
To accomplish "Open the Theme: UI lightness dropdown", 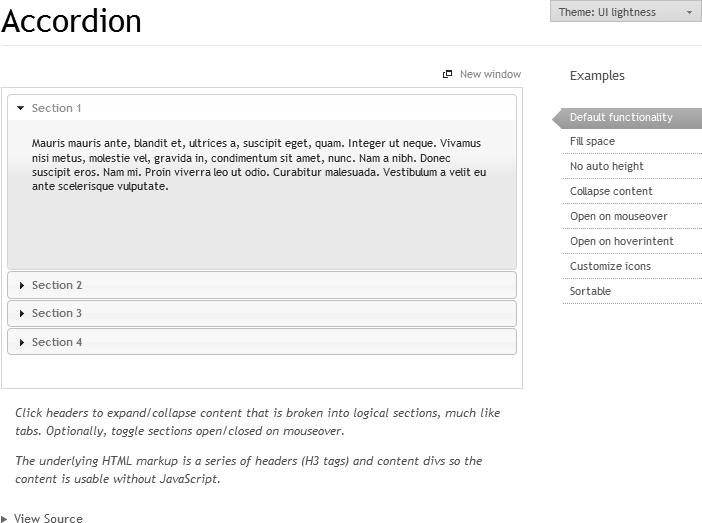I will [625, 12].
